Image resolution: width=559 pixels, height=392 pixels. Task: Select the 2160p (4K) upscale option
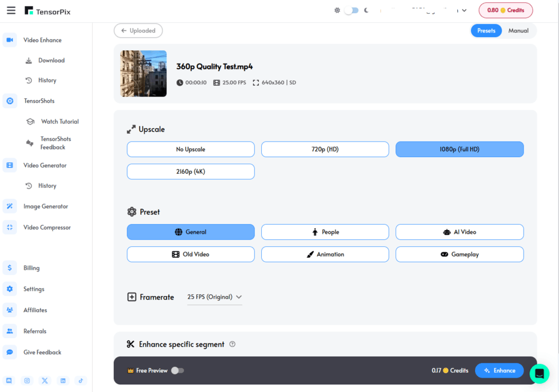pyautogui.click(x=191, y=171)
